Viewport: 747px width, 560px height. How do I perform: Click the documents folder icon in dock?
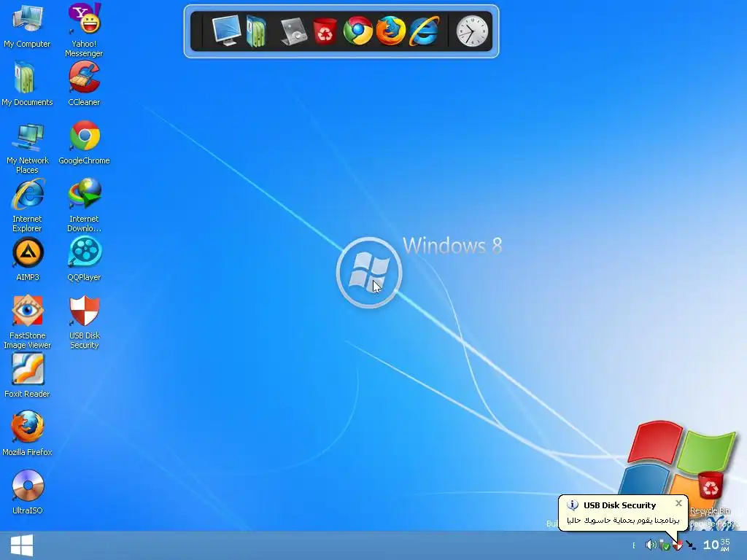[256, 31]
